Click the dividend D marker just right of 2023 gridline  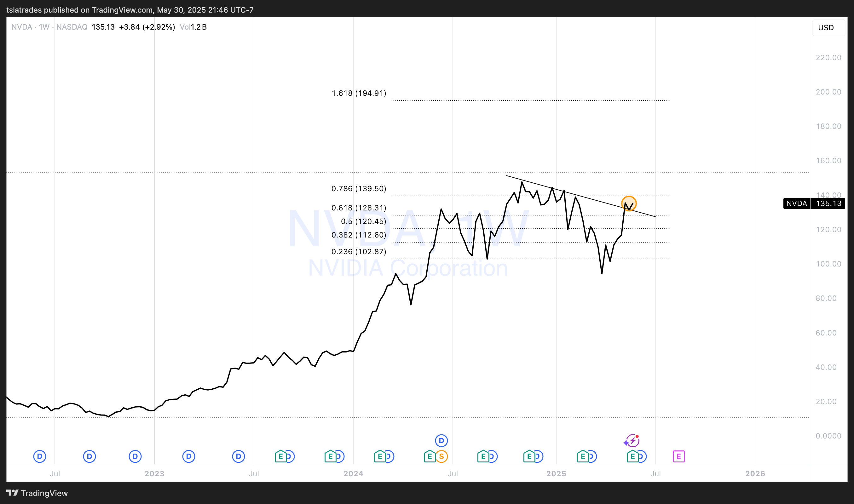coord(188,456)
